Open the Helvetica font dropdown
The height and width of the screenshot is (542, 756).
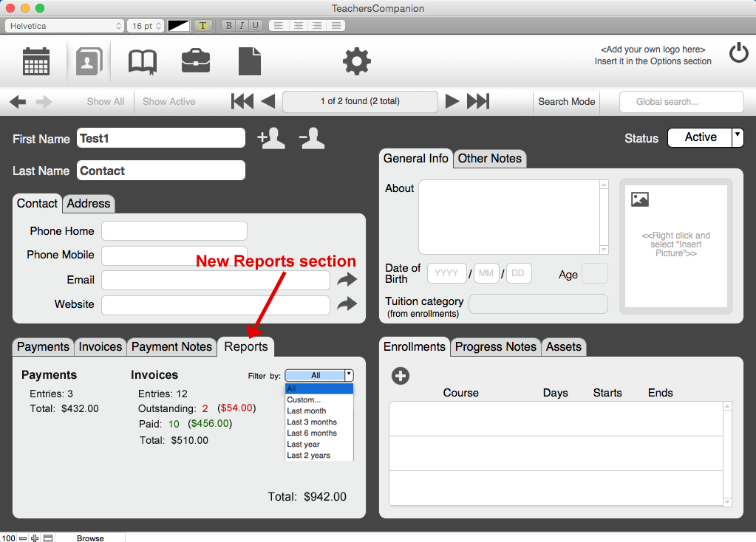[x=64, y=26]
